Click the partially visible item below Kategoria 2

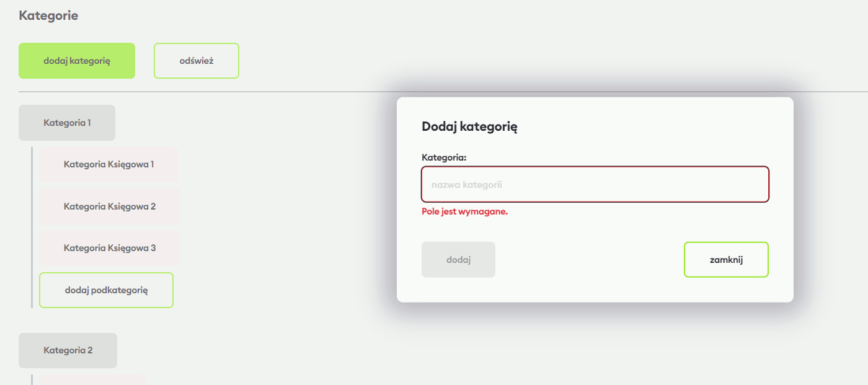92,379
